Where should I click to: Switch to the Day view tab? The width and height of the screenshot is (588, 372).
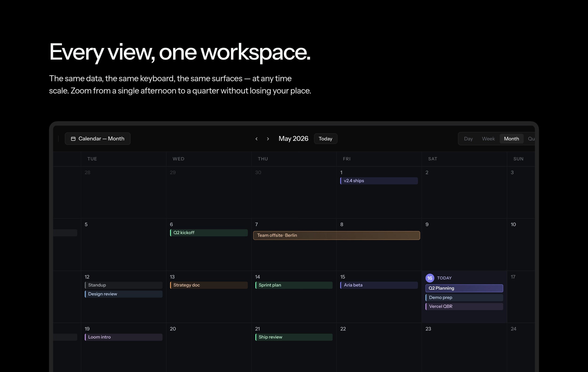[x=468, y=139]
